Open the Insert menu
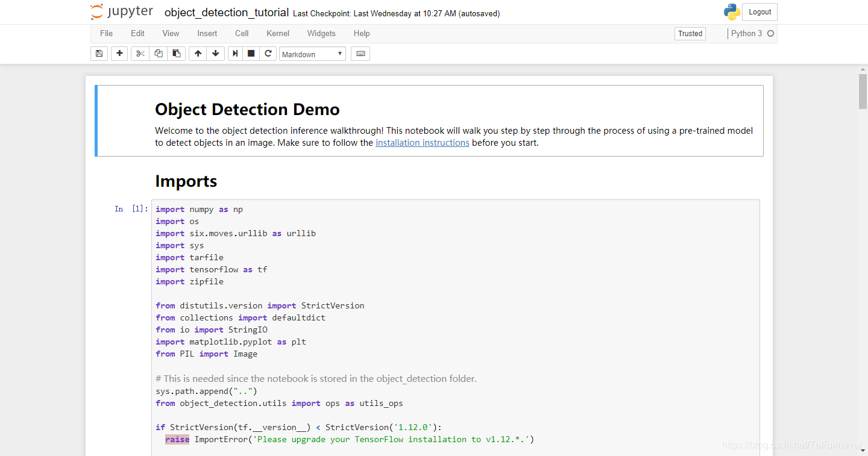Viewport: 868px width, 456px height. coord(207,34)
